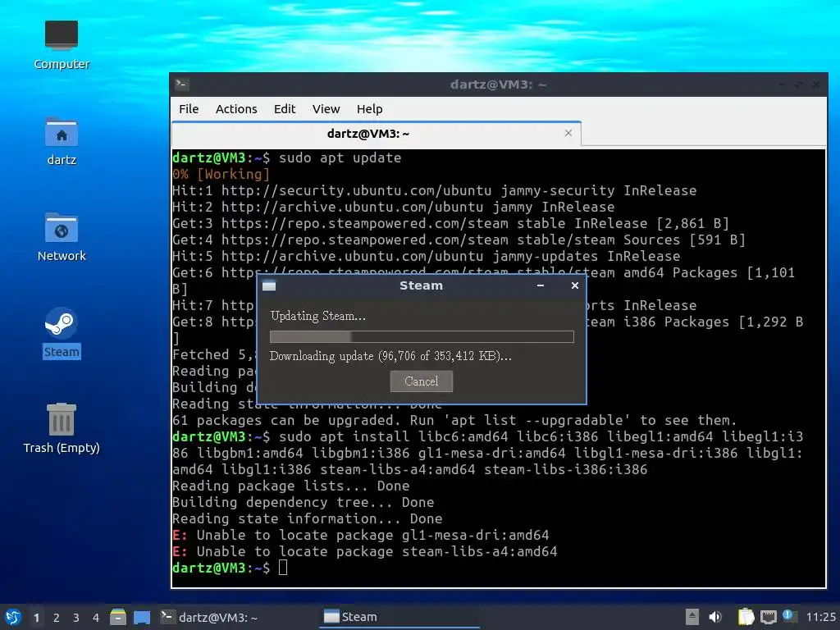Viewport: 840px width, 630px height.
Task: Open update notifier tray icon
Action: coord(788,615)
